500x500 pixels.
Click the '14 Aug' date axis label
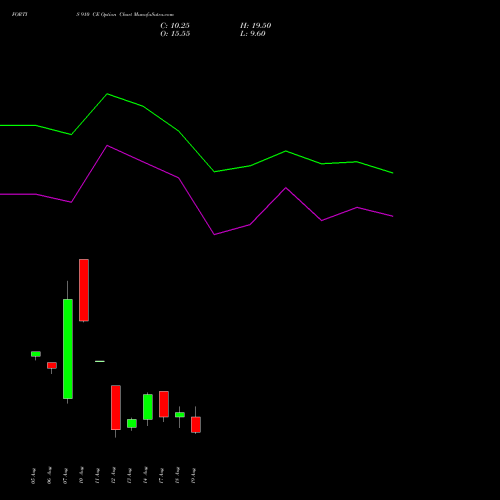click(145, 476)
